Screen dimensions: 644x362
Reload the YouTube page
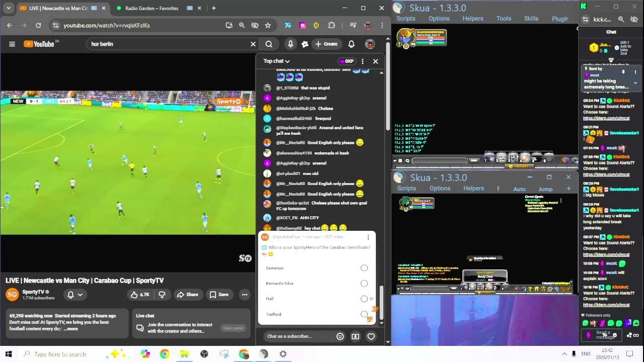[38, 25]
